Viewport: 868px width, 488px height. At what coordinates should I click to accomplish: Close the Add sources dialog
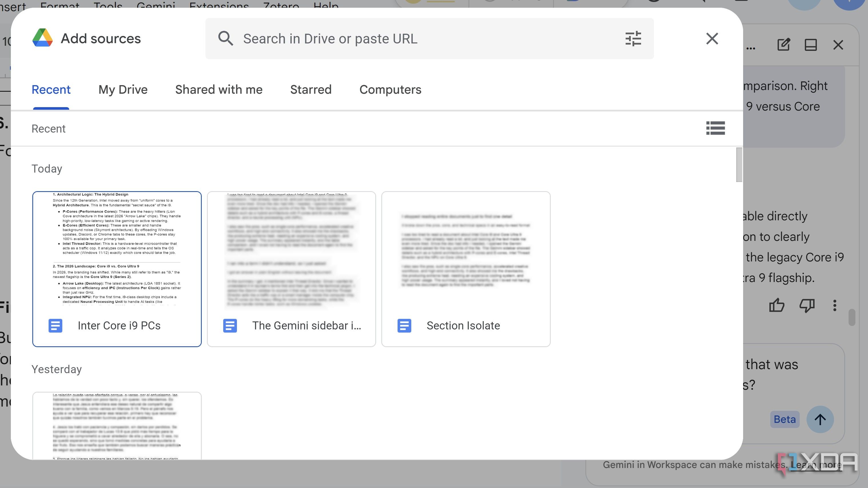pyautogui.click(x=712, y=38)
